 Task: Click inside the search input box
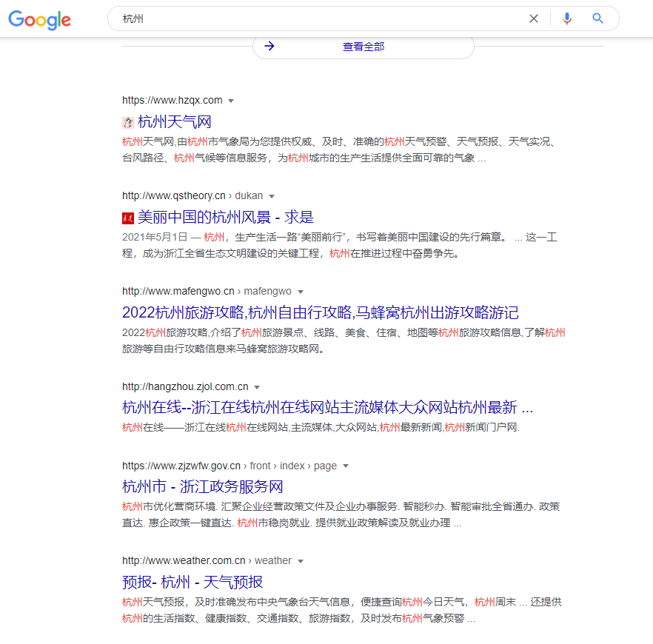(296, 19)
